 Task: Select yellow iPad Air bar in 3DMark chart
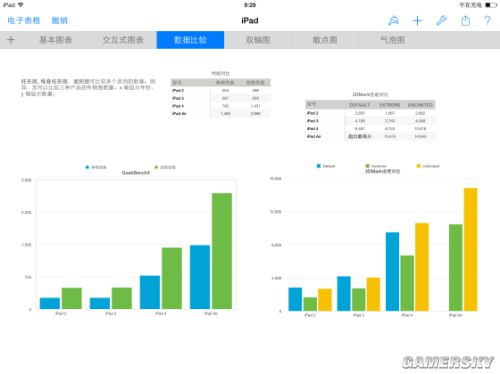(471, 250)
